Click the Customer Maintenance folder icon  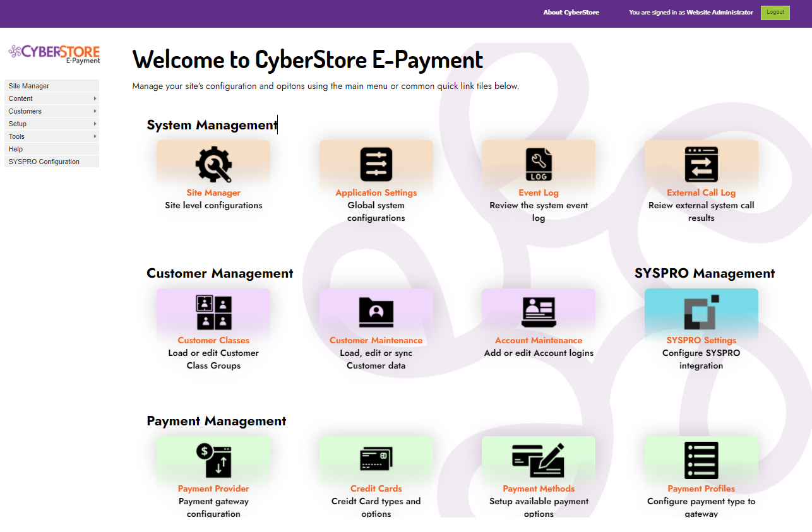pos(376,312)
